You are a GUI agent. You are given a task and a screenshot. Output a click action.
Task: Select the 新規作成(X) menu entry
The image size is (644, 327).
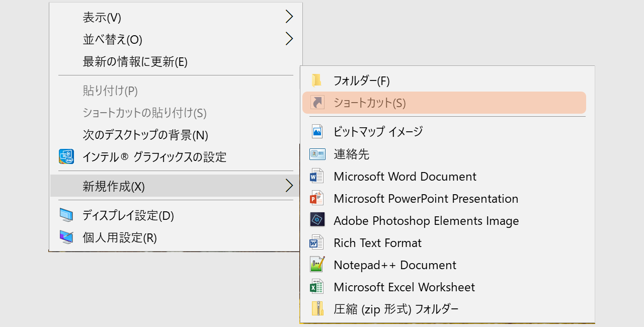(176, 186)
